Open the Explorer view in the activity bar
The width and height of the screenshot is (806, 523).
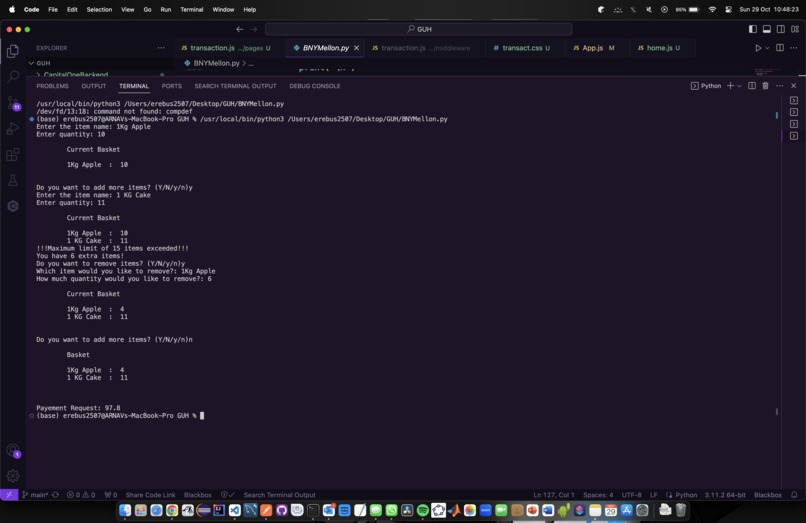[13, 51]
